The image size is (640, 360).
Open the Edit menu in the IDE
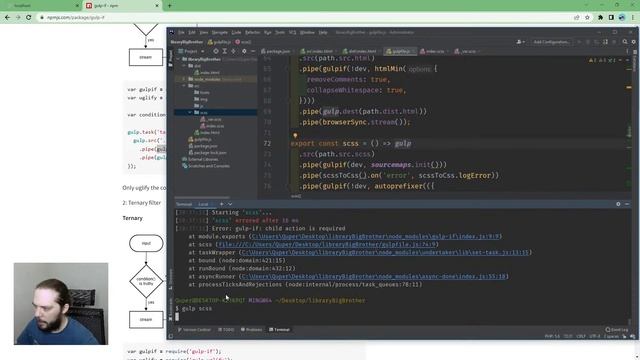tap(192, 32)
